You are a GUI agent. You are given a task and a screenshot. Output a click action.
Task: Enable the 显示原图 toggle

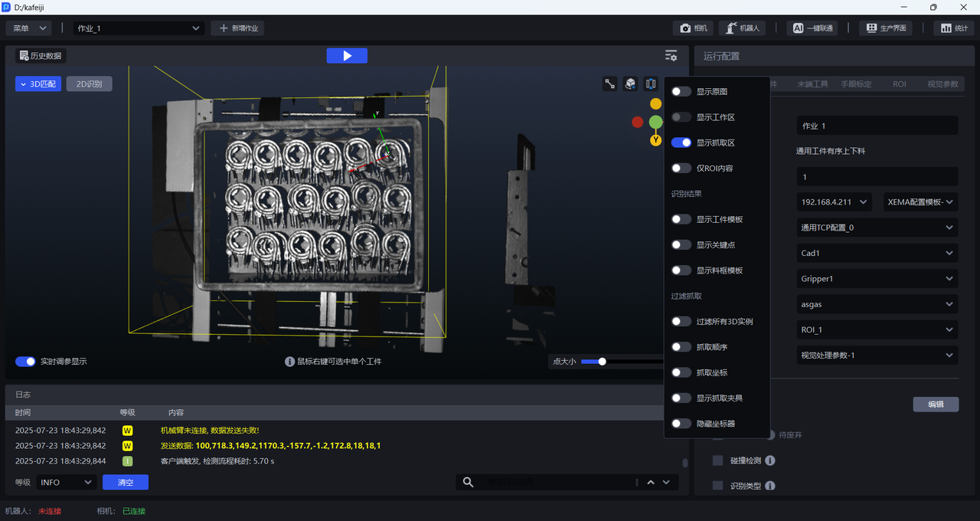tap(681, 92)
